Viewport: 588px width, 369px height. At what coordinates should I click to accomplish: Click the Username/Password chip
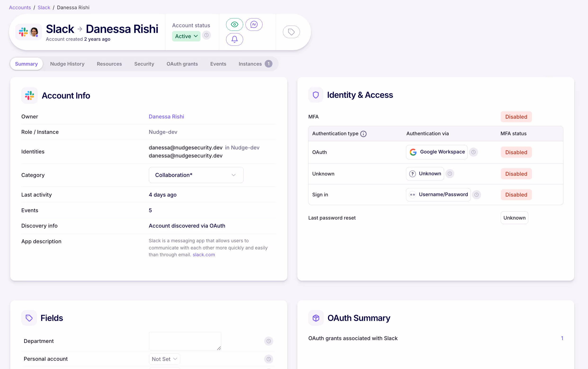click(x=438, y=195)
